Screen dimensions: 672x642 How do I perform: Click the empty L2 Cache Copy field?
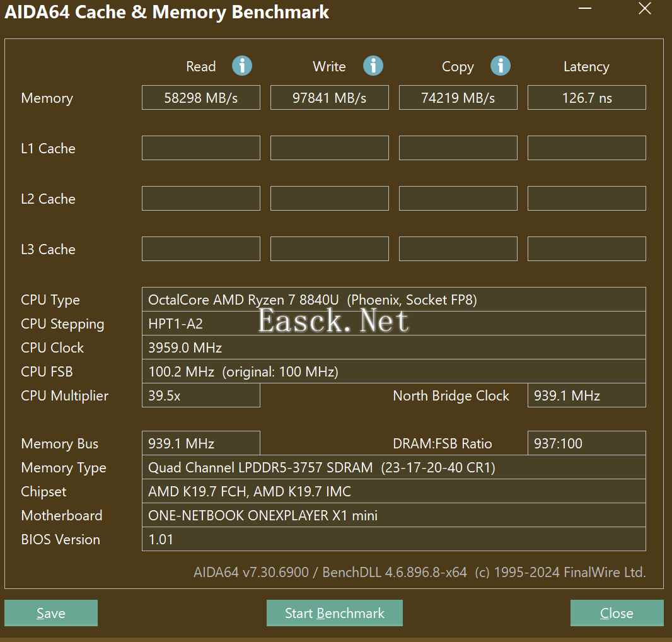pos(458,199)
